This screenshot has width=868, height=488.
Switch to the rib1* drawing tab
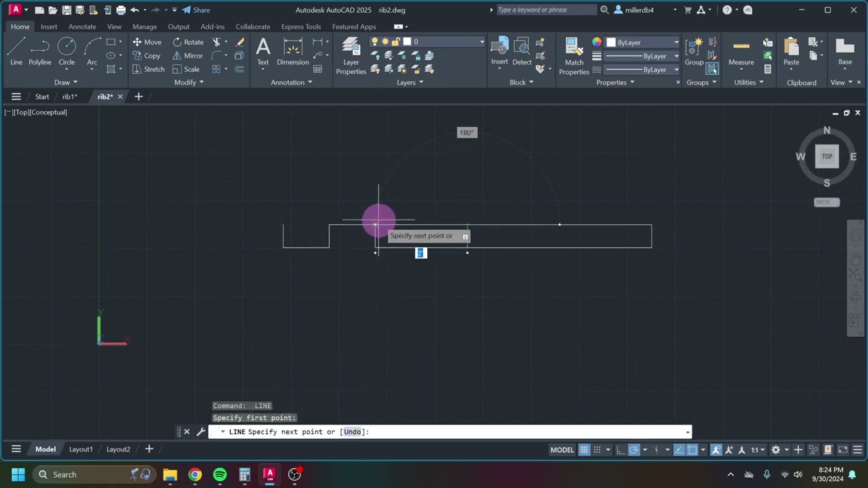pos(70,97)
